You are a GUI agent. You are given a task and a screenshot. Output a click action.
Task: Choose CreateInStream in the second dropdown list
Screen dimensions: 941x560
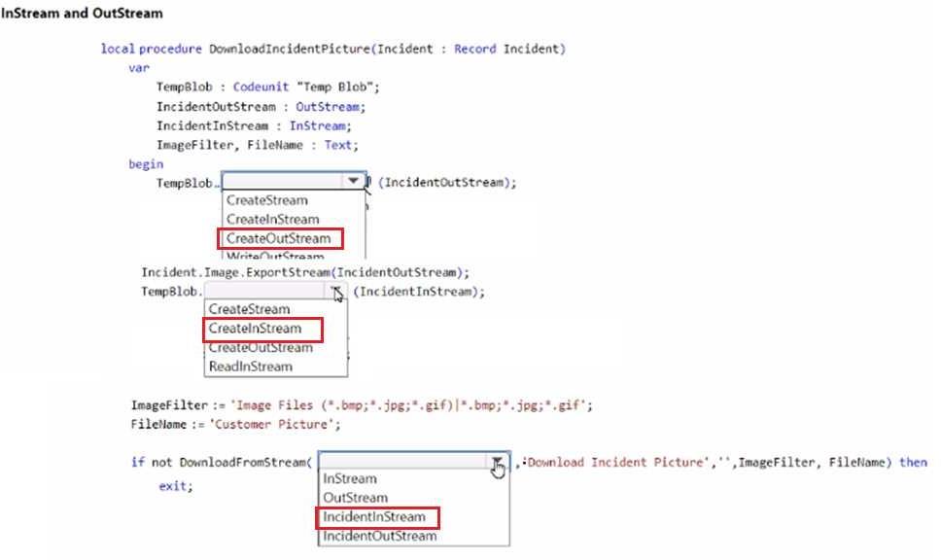[255, 329]
